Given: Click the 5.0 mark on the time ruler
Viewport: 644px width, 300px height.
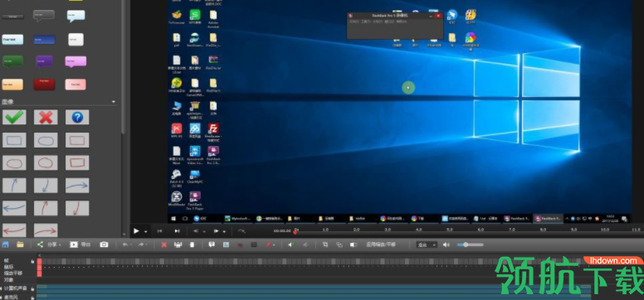Looking at the screenshot, I should point(450,230).
